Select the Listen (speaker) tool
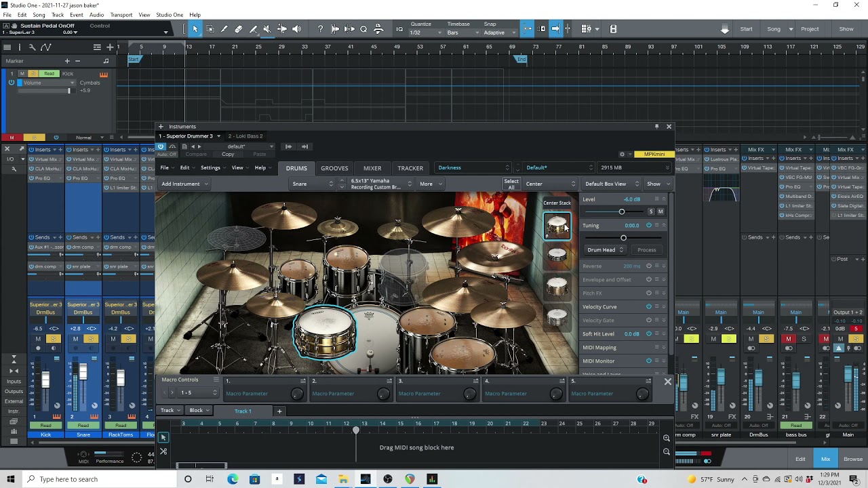This screenshot has height=488, width=868. click(x=297, y=28)
